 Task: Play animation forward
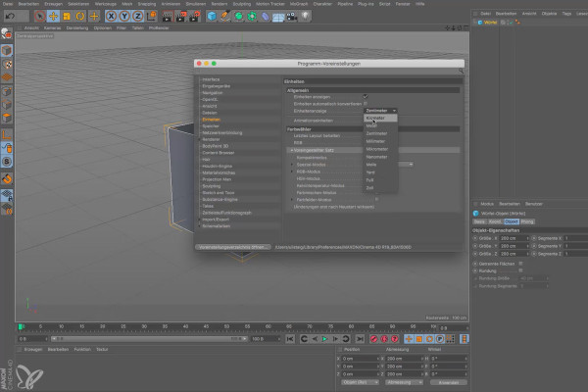coord(324,339)
